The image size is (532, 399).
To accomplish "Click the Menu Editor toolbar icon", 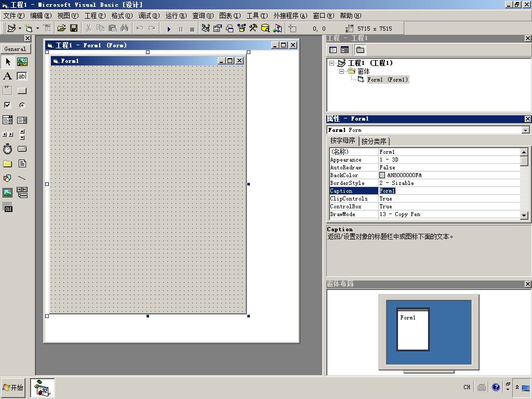I will tap(47, 29).
